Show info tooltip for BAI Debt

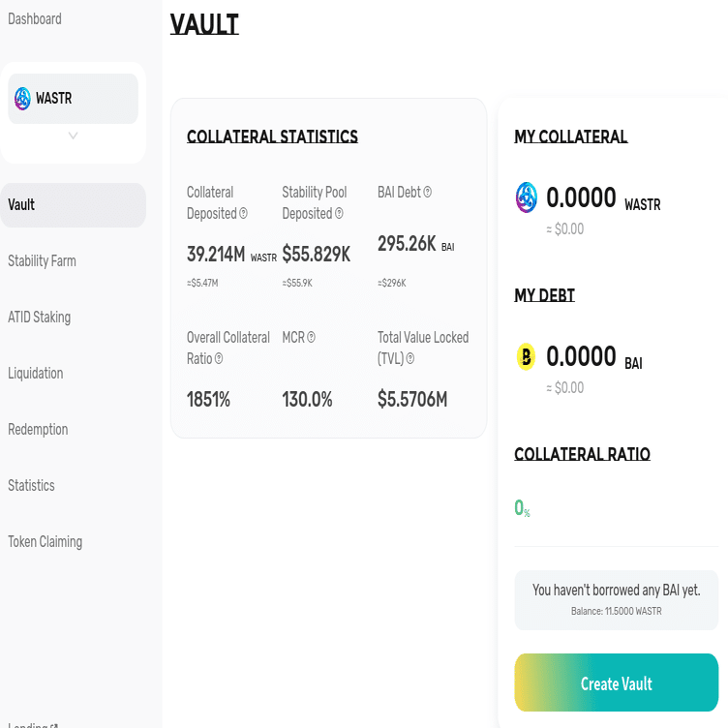click(x=428, y=193)
